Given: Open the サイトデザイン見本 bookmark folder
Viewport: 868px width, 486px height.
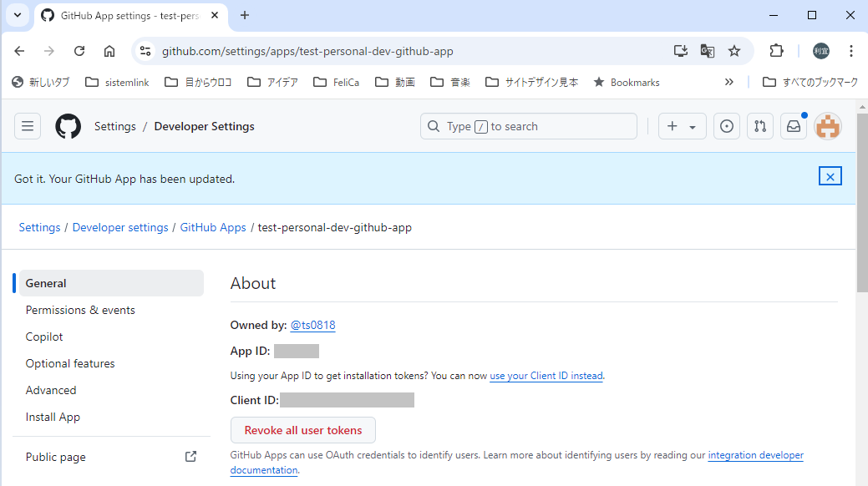Looking at the screenshot, I should point(531,82).
